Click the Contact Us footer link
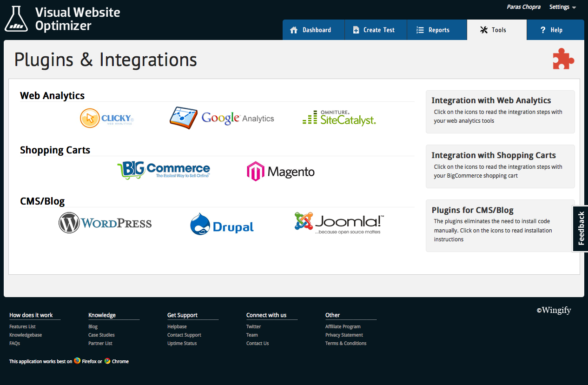588x385 pixels. point(258,343)
